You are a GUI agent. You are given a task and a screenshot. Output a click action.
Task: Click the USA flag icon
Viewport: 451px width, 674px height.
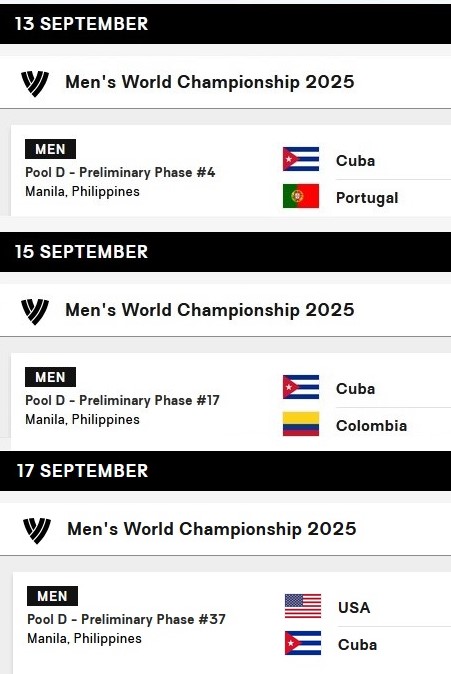(303, 606)
